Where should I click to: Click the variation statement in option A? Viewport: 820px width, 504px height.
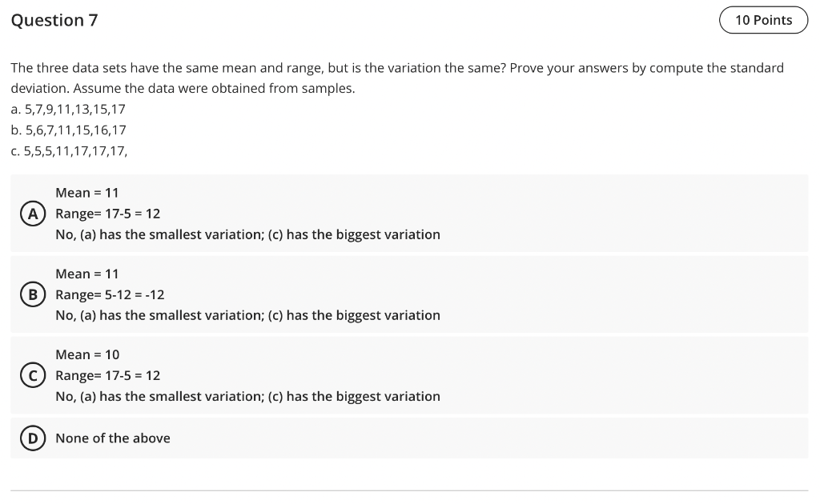[x=247, y=234]
